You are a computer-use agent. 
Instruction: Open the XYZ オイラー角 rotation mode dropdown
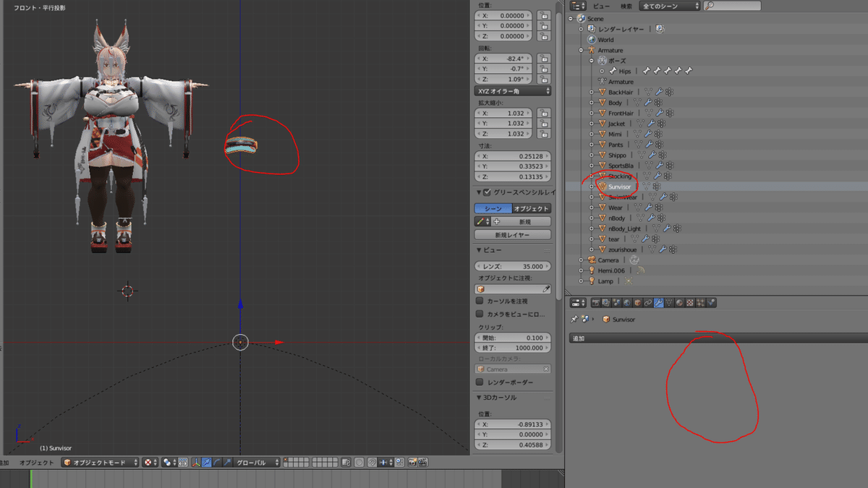(513, 91)
